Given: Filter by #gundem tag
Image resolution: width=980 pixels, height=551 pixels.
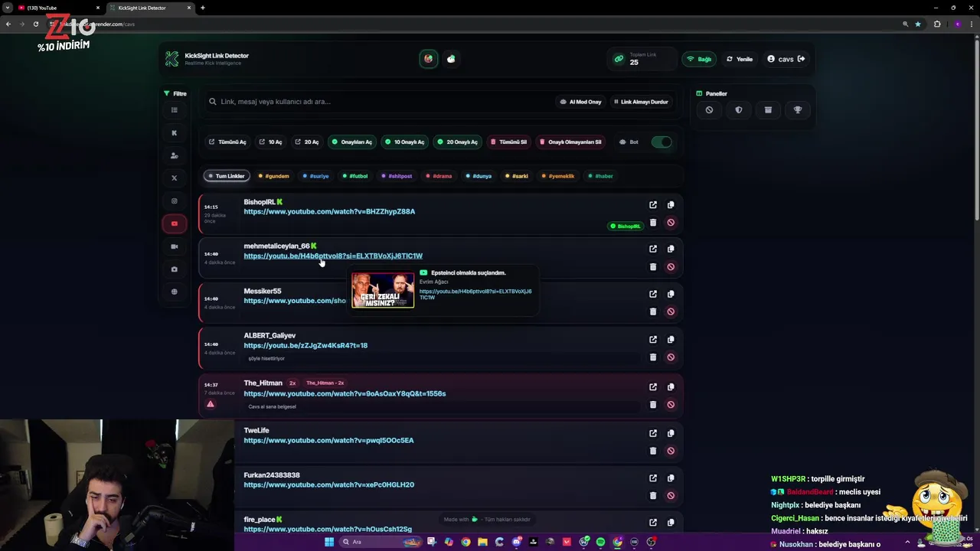Looking at the screenshot, I should pos(274,176).
